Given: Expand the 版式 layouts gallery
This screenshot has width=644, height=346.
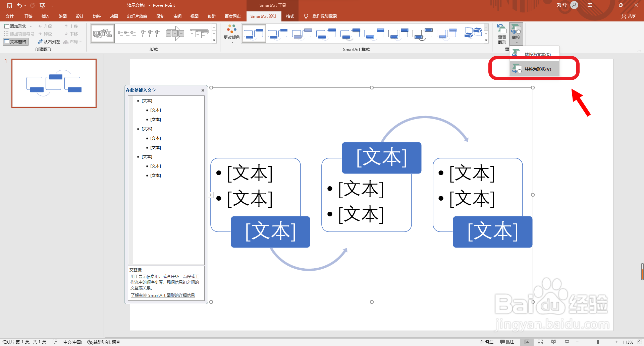Looking at the screenshot, I should (214, 41).
